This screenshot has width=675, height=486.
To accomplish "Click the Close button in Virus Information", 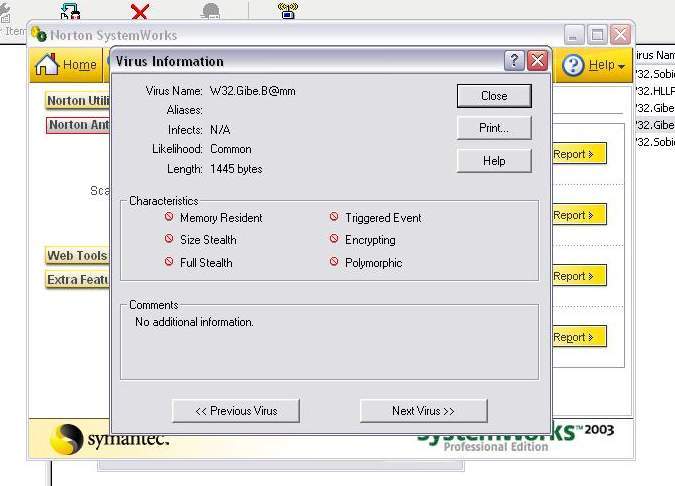I will [494, 96].
